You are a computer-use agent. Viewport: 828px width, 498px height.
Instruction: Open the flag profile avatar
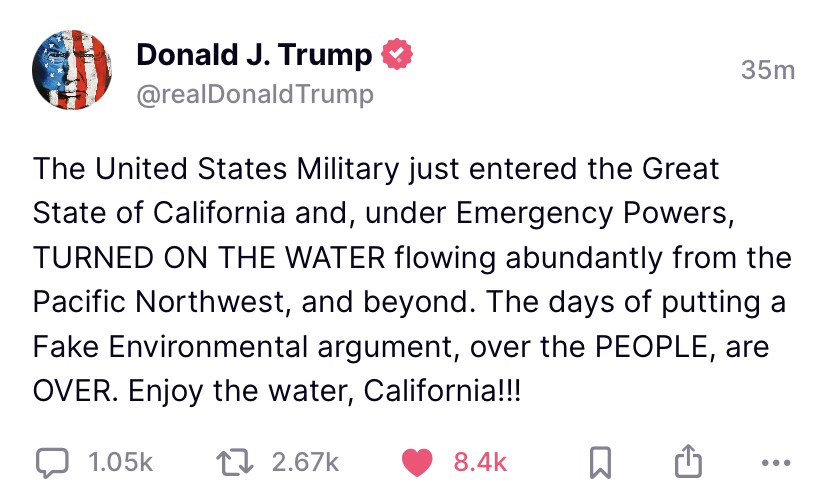tap(70, 70)
